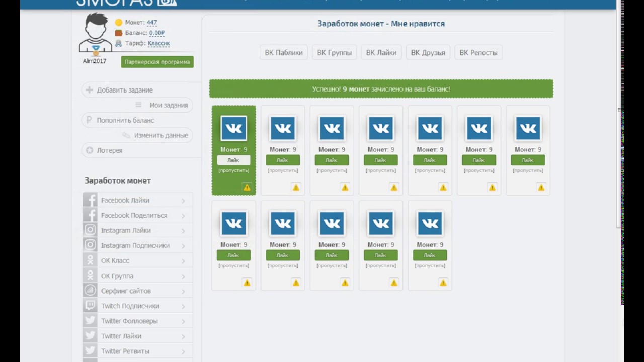644x362 pixels.
Task: Click the Instagram icon beside Instagram Лайки
Action: point(90,230)
